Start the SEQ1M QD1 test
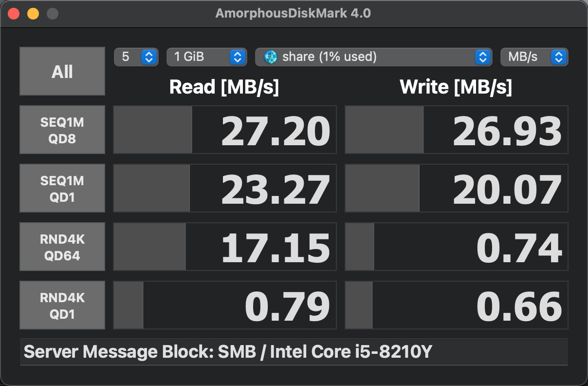Screen dimensions: 588x386 [62, 188]
